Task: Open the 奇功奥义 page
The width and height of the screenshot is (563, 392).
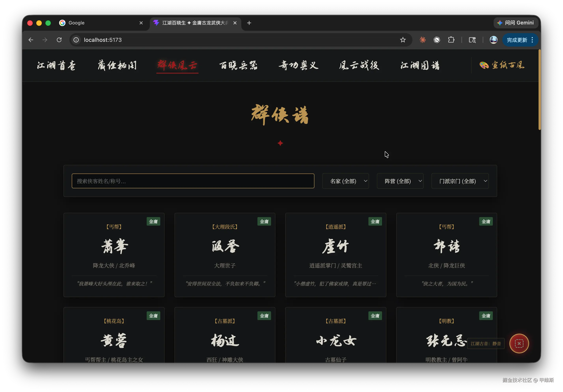Action: point(299,65)
